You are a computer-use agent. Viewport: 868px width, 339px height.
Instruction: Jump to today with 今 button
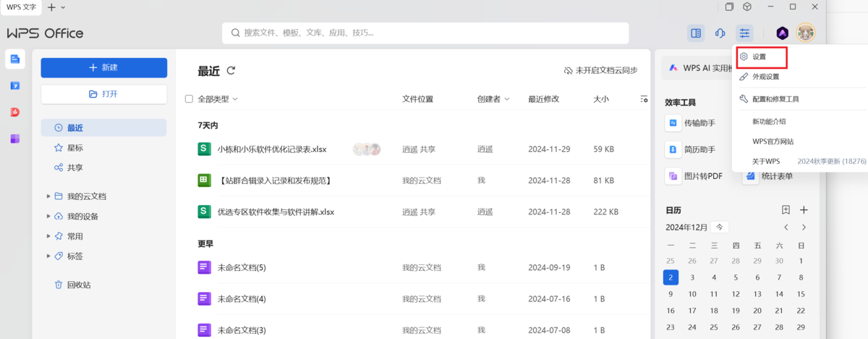[720, 227]
